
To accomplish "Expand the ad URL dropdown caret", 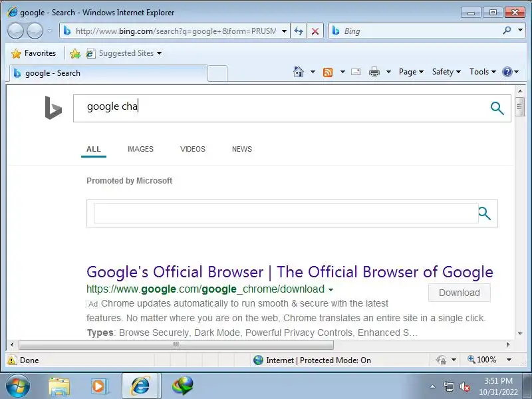I will 331,290.
